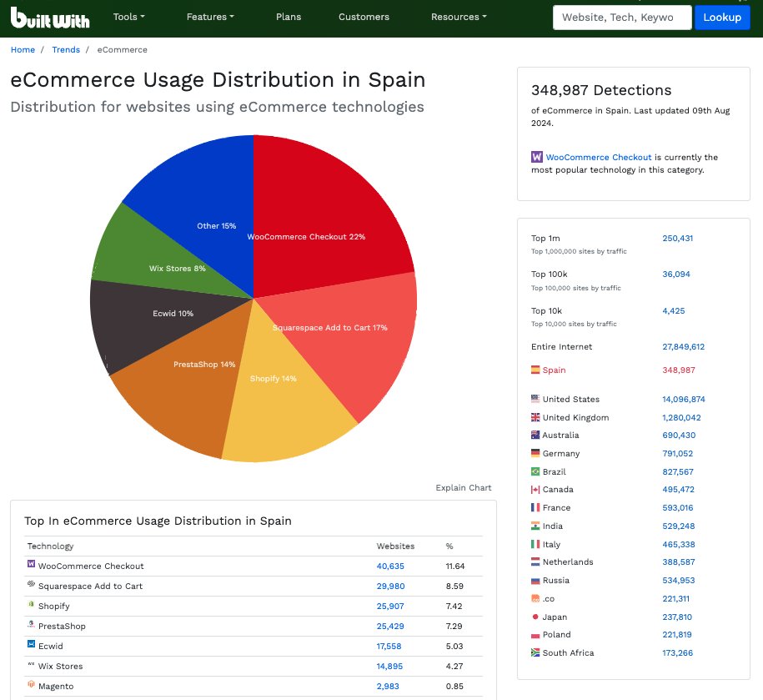Click the Home breadcrumb link
The width and height of the screenshot is (763, 700).
23,50
